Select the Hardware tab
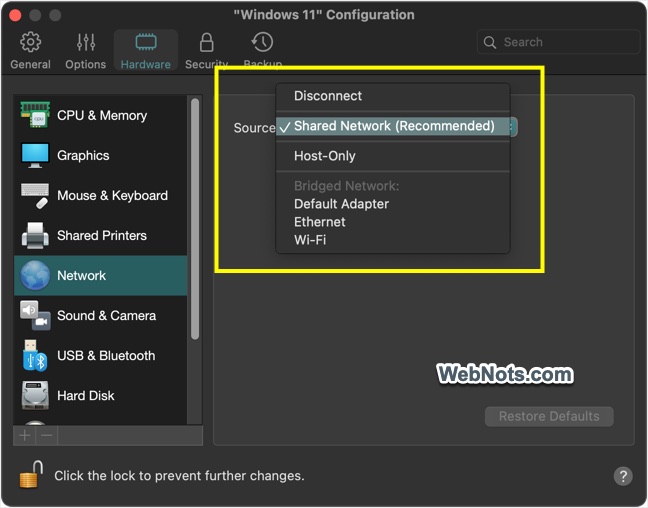Screen dimensions: 648x508 coord(145,50)
